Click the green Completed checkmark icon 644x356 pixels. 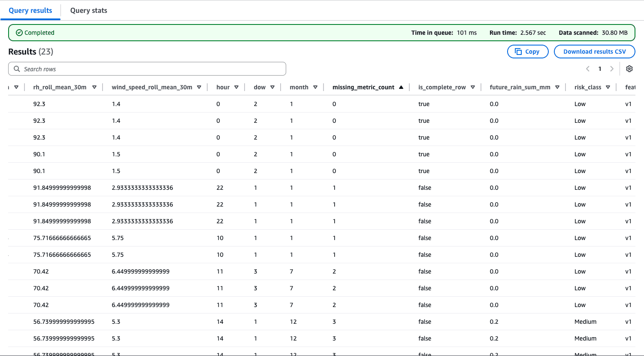[x=19, y=32]
